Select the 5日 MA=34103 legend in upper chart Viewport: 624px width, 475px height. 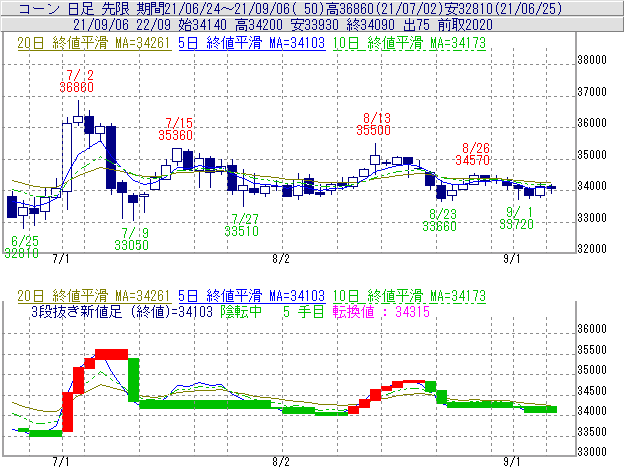[252, 43]
